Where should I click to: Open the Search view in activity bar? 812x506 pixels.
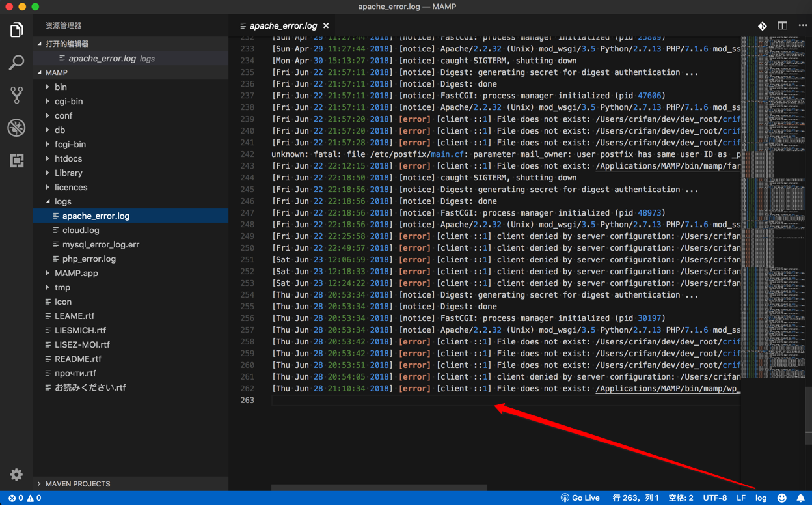16,63
